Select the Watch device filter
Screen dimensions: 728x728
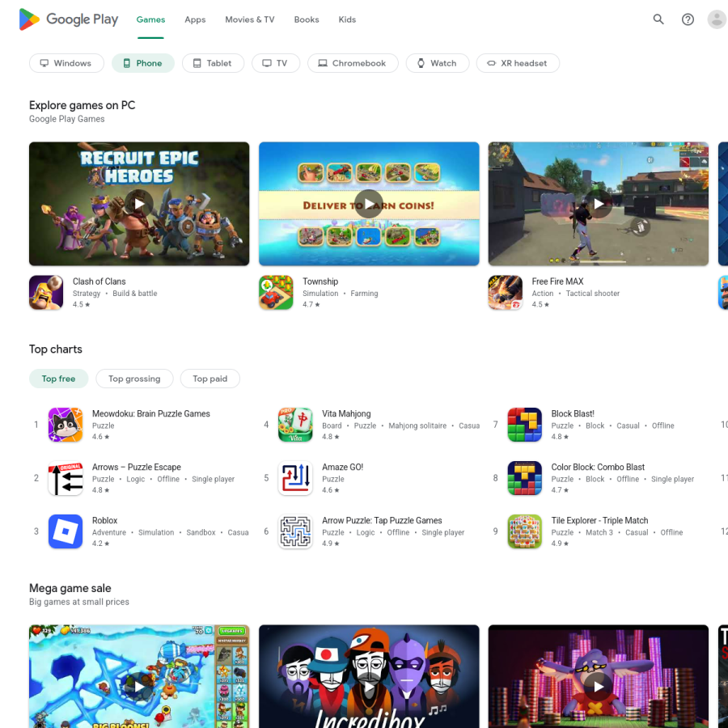click(x=438, y=63)
